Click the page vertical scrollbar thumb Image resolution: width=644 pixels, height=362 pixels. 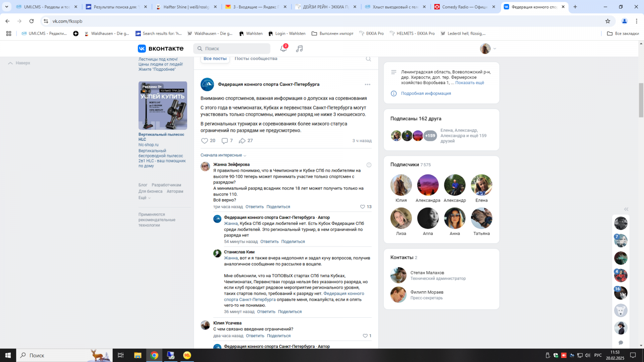coord(641,100)
